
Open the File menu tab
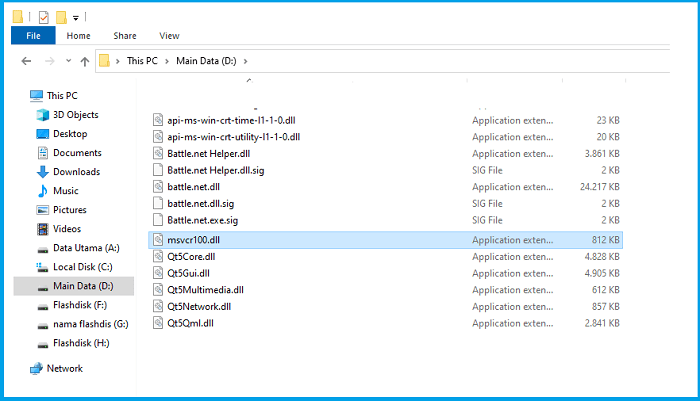pos(33,36)
